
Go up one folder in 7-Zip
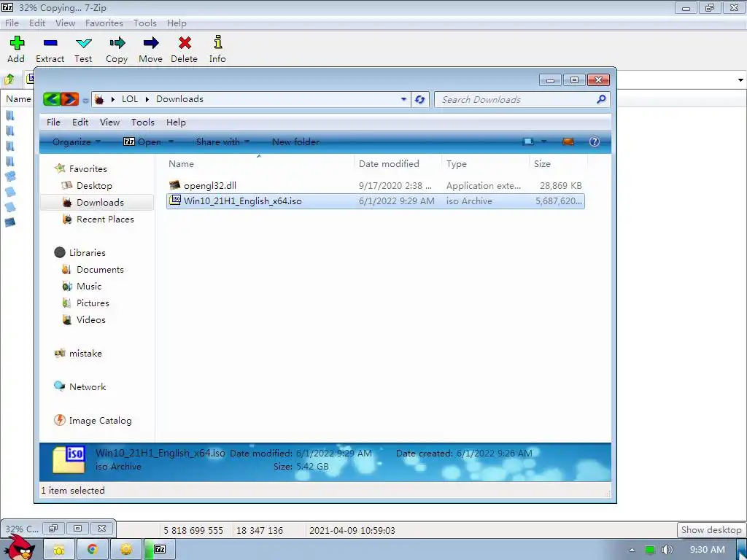(x=9, y=79)
